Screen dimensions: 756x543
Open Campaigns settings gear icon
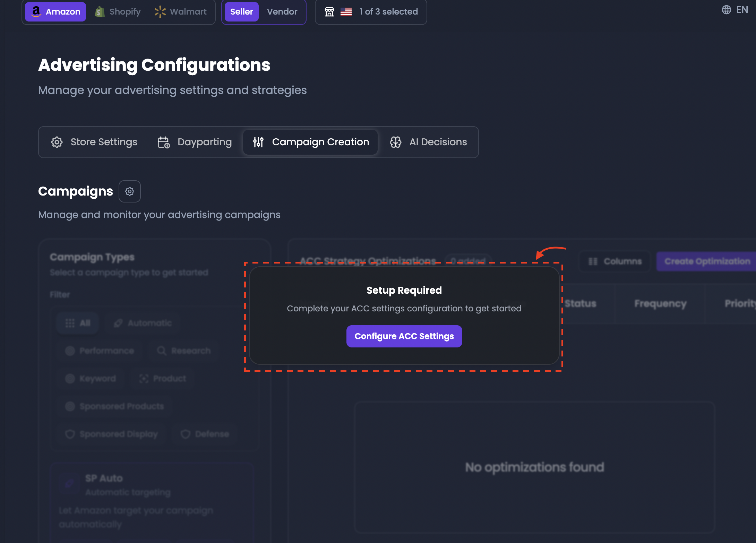coord(130,191)
